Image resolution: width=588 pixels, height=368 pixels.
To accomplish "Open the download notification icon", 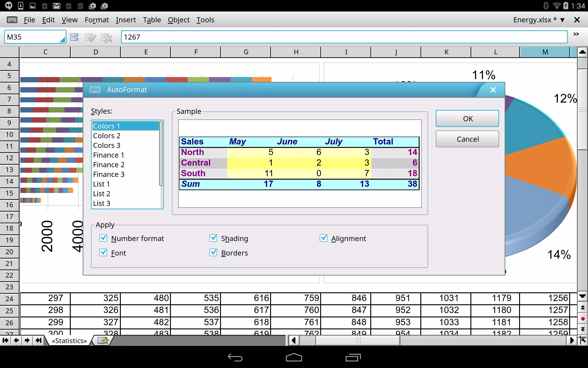I will coord(21,6).
